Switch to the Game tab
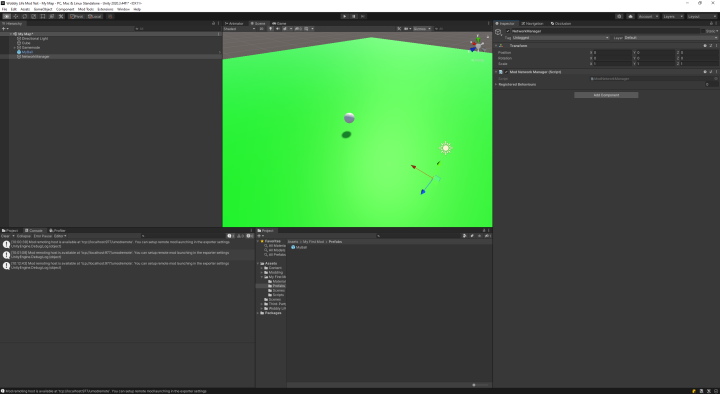The width and height of the screenshot is (720, 394). click(x=279, y=23)
